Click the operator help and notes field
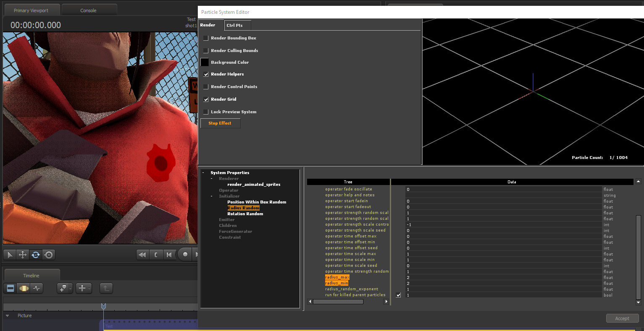Viewport: 644px width, 331px height. click(504, 195)
